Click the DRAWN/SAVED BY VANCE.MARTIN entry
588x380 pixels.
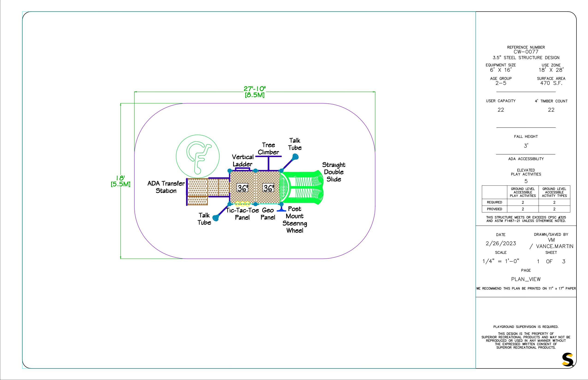tap(553, 246)
